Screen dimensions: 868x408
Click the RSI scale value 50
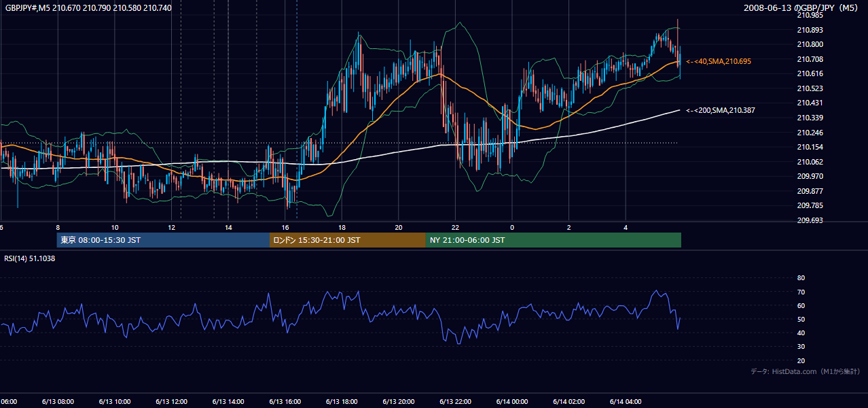point(801,319)
